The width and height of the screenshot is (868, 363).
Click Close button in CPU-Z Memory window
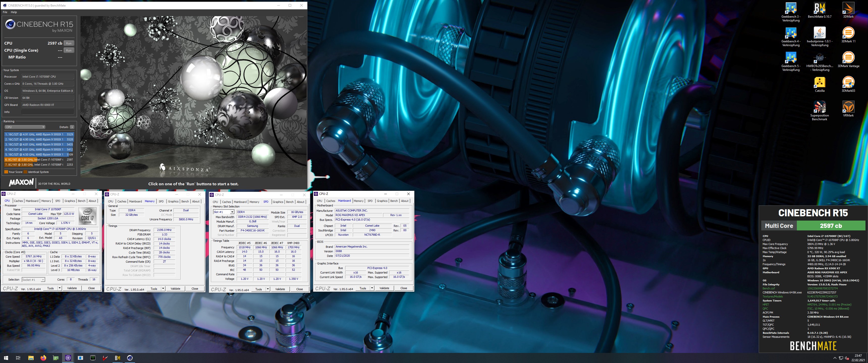[x=195, y=289]
